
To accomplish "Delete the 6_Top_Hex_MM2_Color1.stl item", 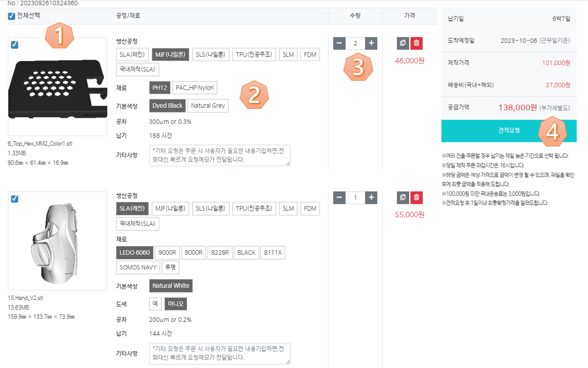I will [x=417, y=43].
